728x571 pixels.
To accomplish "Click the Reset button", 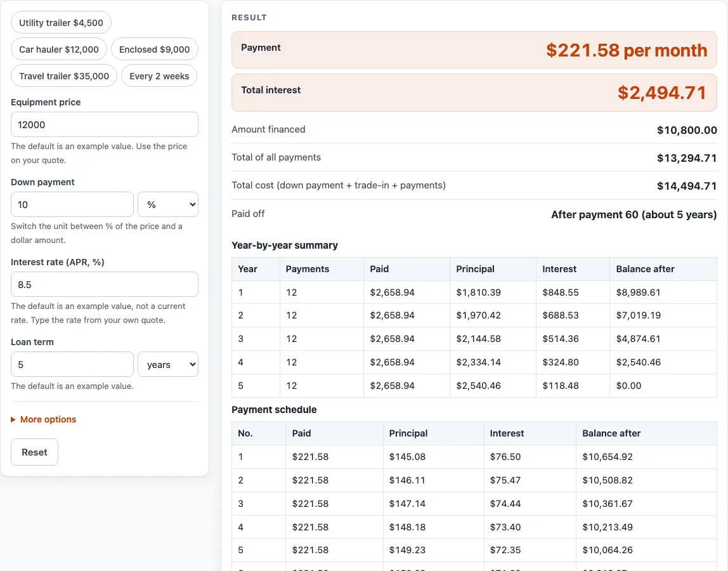I will click(x=34, y=452).
